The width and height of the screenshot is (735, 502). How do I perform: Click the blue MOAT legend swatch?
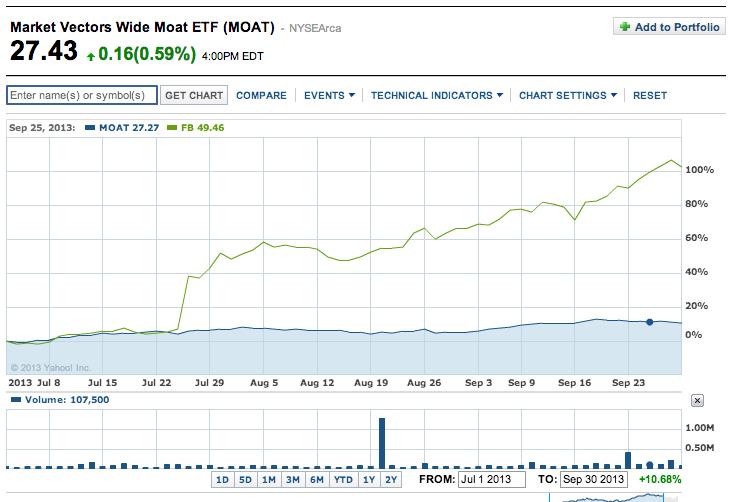(90, 127)
